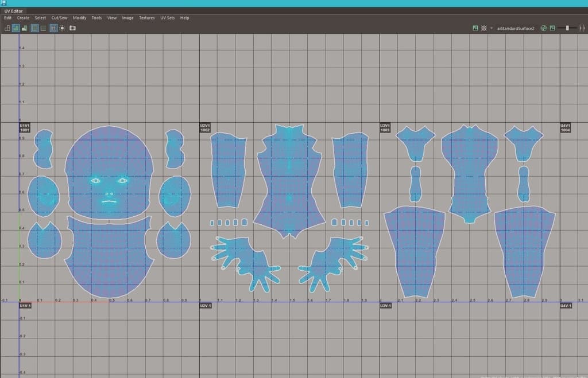Click the U1V1 1001 tile label
Image resolution: width=588 pixels, height=378 pixels.
(24, 128)
